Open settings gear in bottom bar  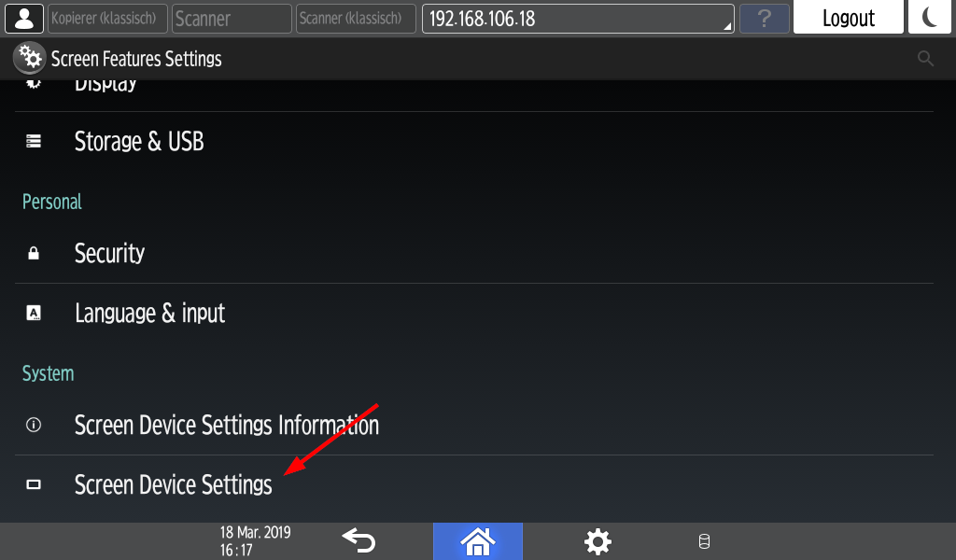click(x=597, y=541)
